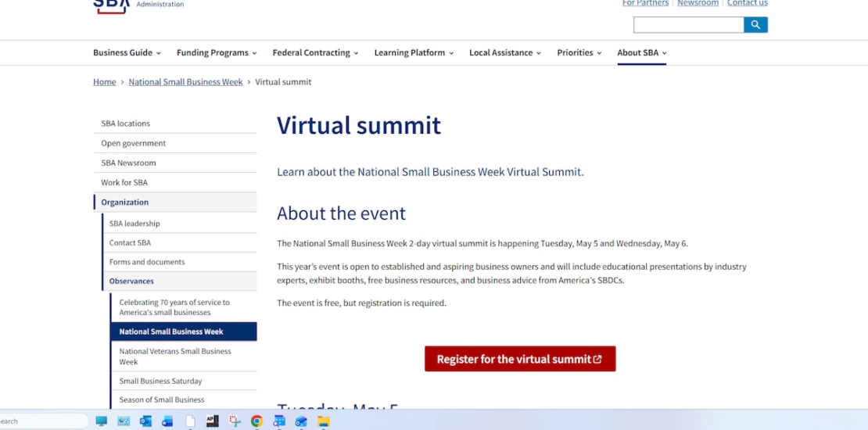Select Contact SBA in the sidebar
Viewport: 868px width, 430px height.
pos(179,243)
